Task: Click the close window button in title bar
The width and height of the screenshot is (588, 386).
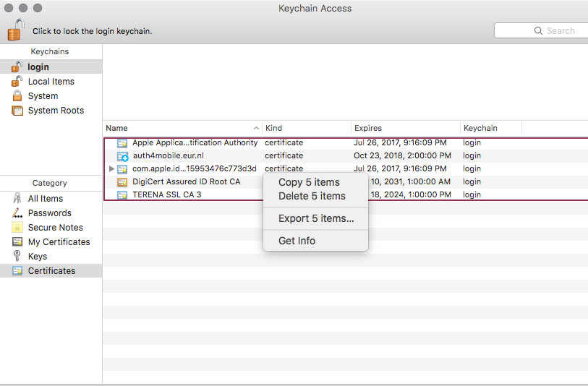Action: pos(9,8)
